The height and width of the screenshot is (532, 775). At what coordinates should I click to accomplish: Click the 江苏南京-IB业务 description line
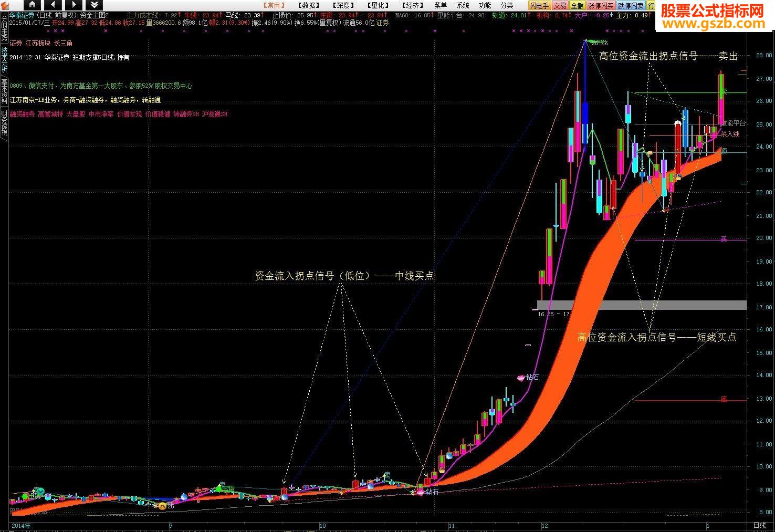(85, 100)
